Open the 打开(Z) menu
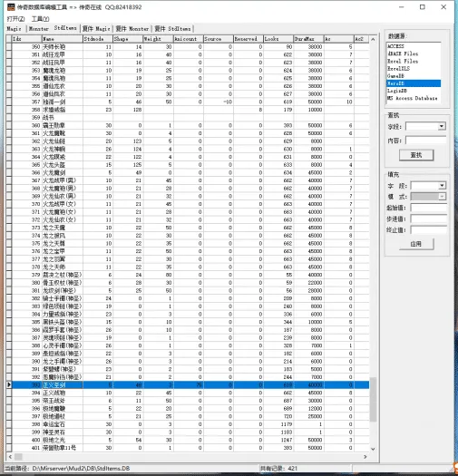 click(x=15, y=19)
